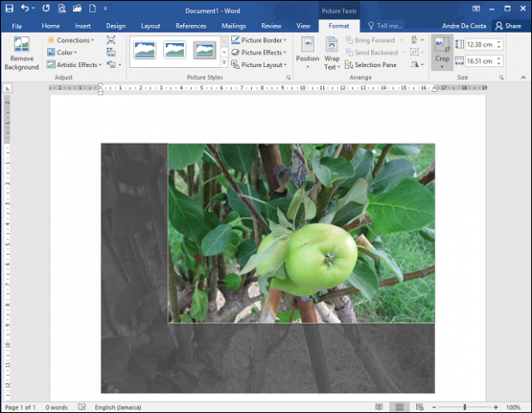Viewport: 532px width, 413px height.
Task: Collapse the ribbon
Action: [523, 77]
